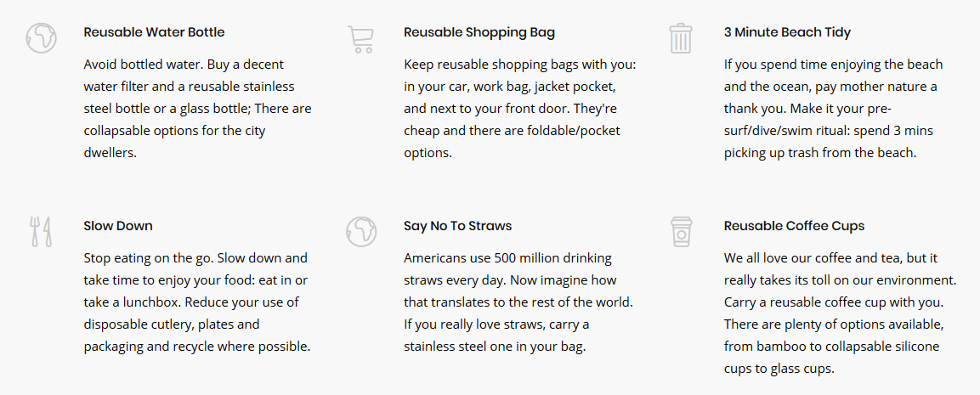Viewport: 980px width, 395px height.
Task: Select the Slow Down heading
Action: [118, 226]
